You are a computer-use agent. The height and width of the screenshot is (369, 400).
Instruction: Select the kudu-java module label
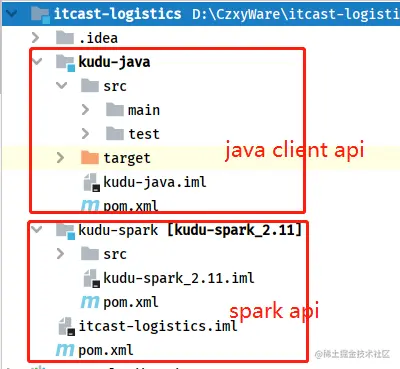[114, 62]
